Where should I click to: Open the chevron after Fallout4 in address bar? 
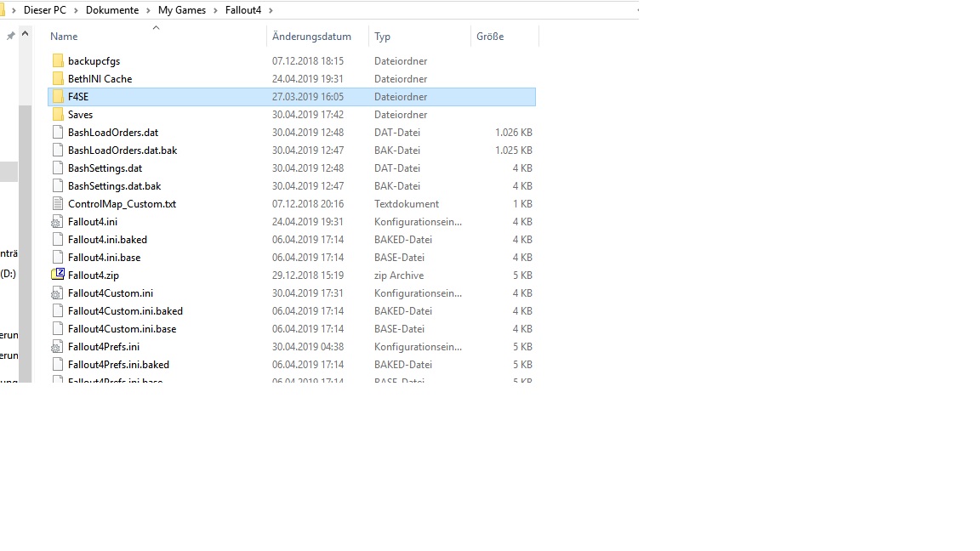[x=270, y=10]
